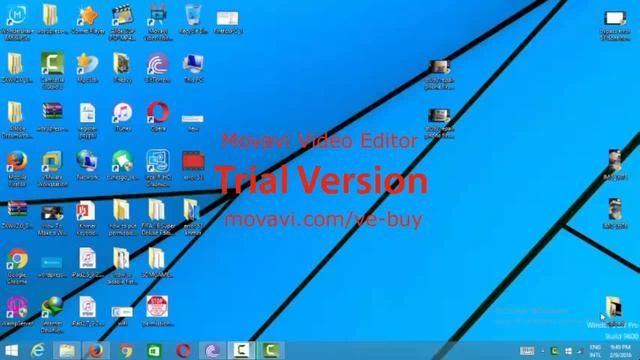
Task: Select the Recycle Bin icon
Action: (x=193, y=20)
